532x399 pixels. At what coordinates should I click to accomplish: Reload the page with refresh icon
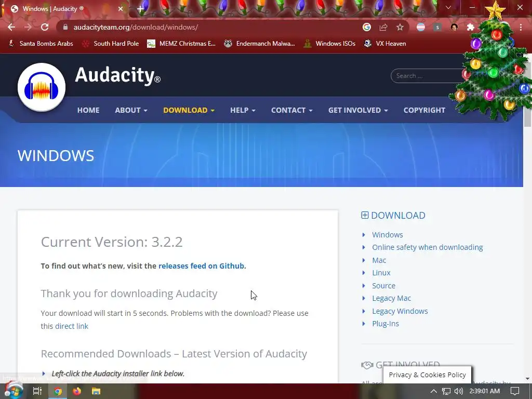[x=45, y=27]
